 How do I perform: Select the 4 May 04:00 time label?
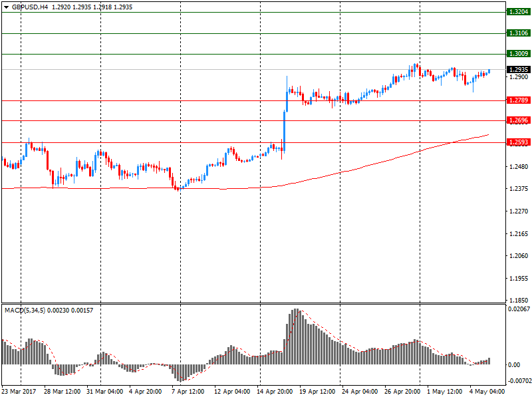point(487,392)
